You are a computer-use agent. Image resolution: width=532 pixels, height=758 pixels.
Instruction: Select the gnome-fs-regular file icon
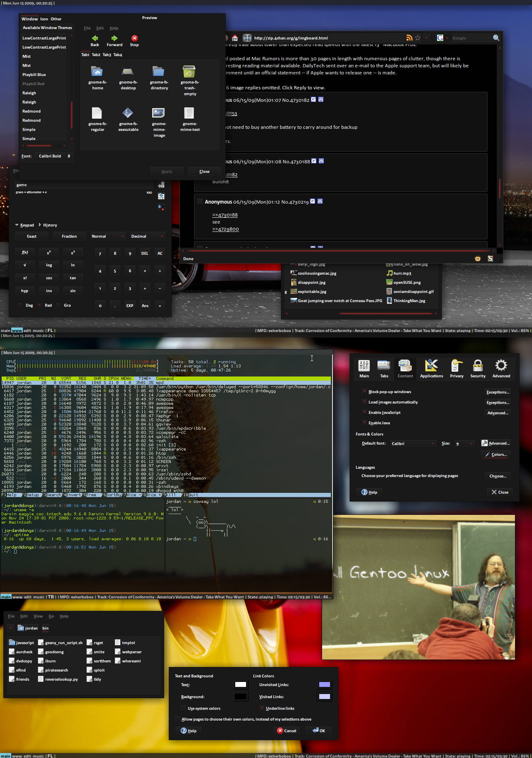point(97,113)
